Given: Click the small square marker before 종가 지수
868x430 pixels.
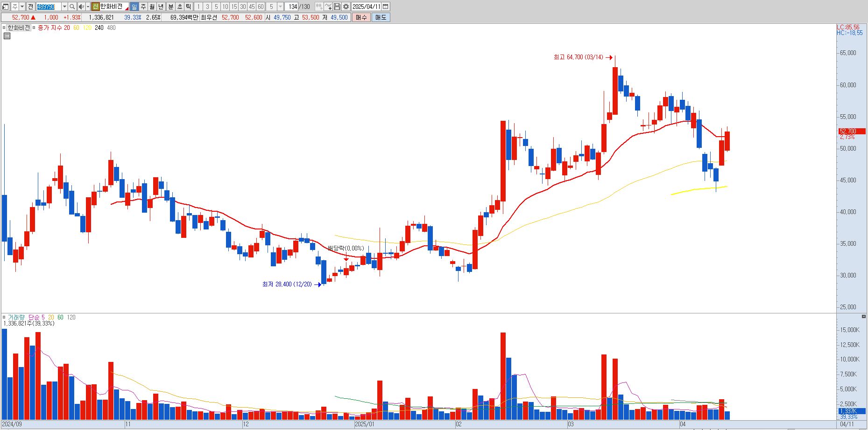Looking at the screenshot, I should pyautogui.click(x=34, y=28).
